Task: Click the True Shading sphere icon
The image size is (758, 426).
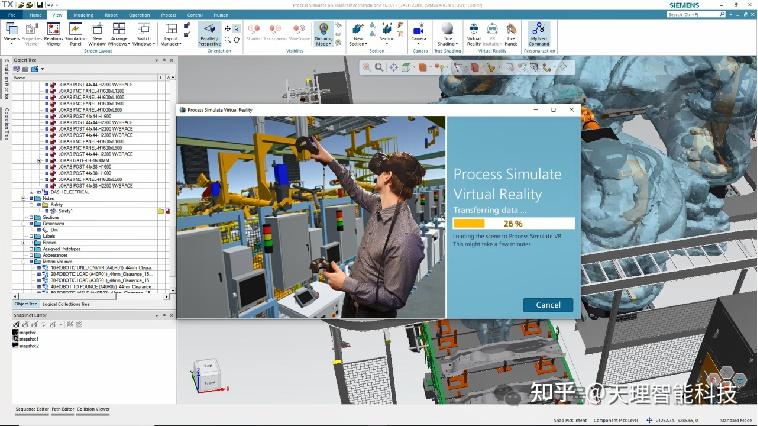Action: tap(448, 28)
